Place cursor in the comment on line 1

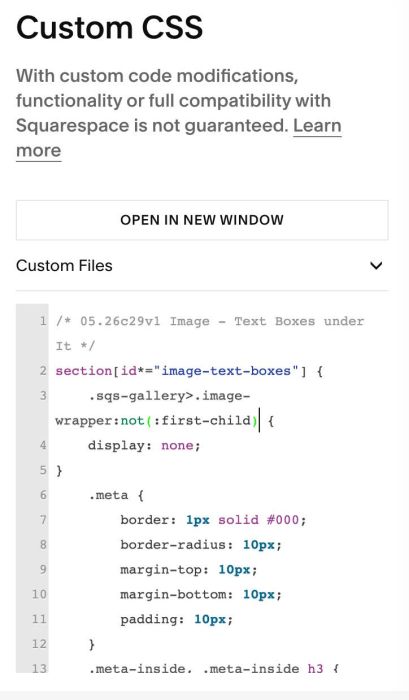pyautogui.click(x=210, y=333)
